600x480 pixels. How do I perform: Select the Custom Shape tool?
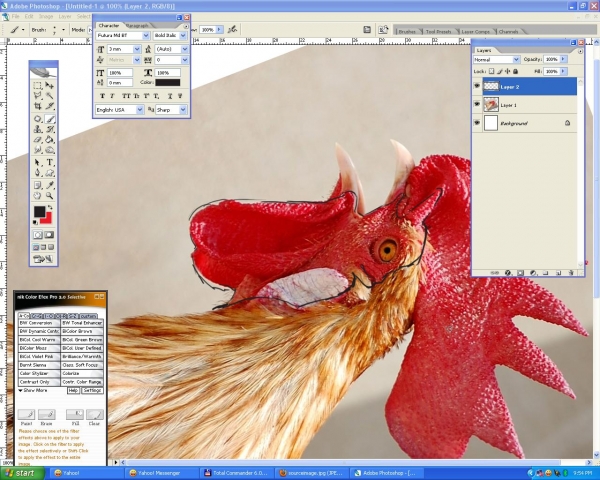(49, 173)
